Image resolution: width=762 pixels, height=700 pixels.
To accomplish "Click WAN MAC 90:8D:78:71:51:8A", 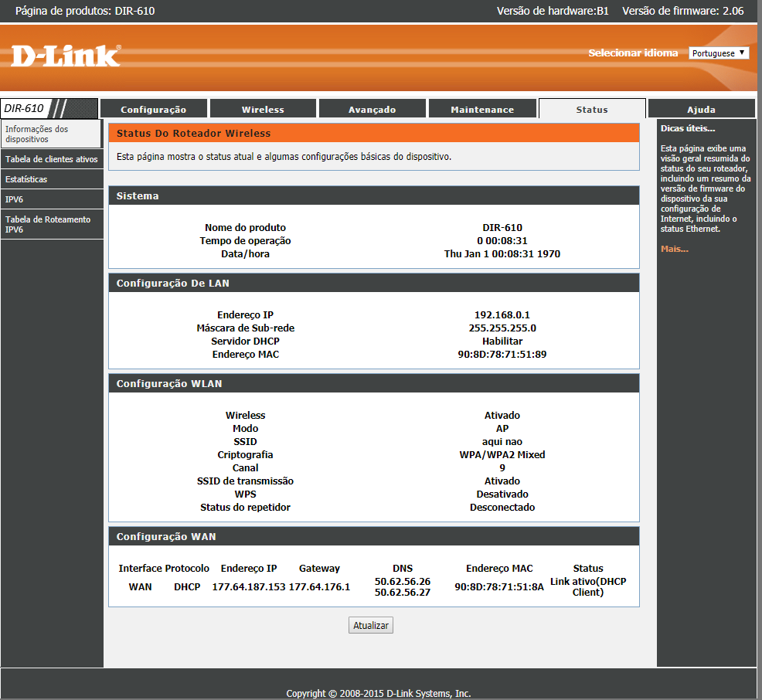I will click(499, 587).
